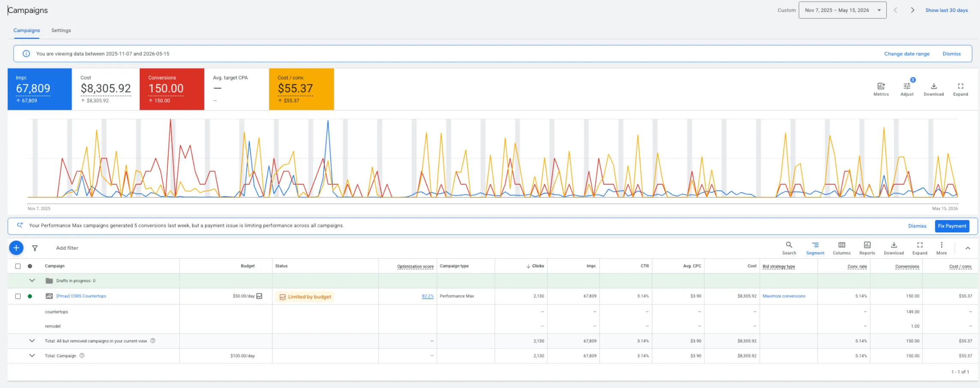
Task: Click the Drafts in progress folder icon
Action: coord(49,281)
